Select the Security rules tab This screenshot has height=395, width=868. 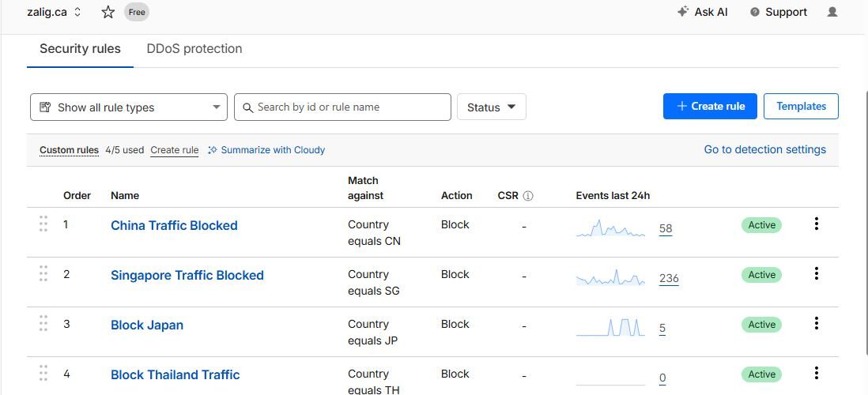coord(80,49)
